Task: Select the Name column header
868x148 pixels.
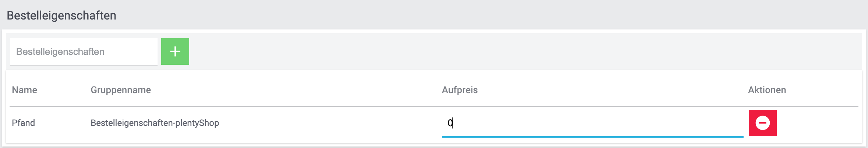Action: point(24,90)
